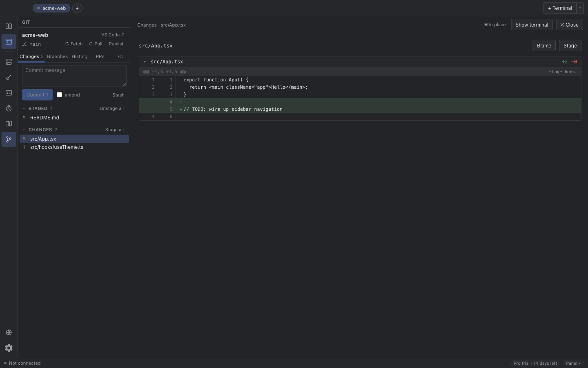This screenshot has height=368, width=588.
Task: Click the Fetch button
Action: tap(74, 44)
